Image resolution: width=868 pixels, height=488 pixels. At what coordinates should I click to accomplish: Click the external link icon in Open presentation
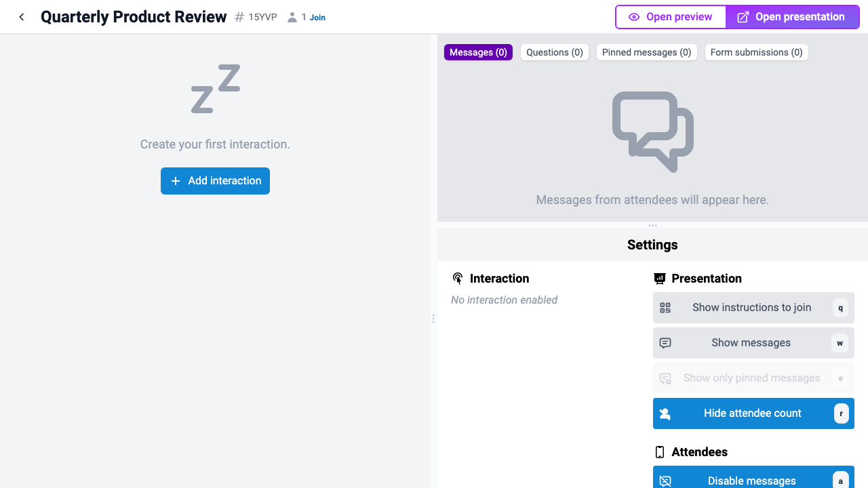tap(743, 17)
